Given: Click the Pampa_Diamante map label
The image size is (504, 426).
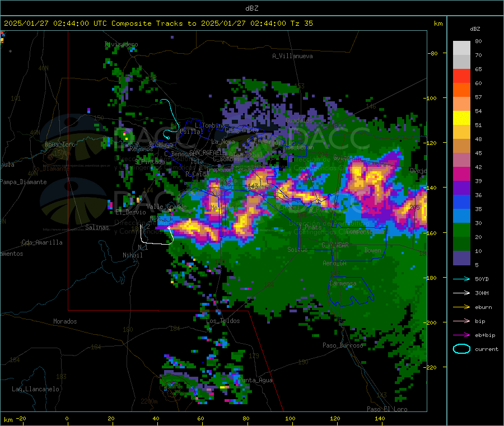Looking at the screenshot, I should (23, 182).
